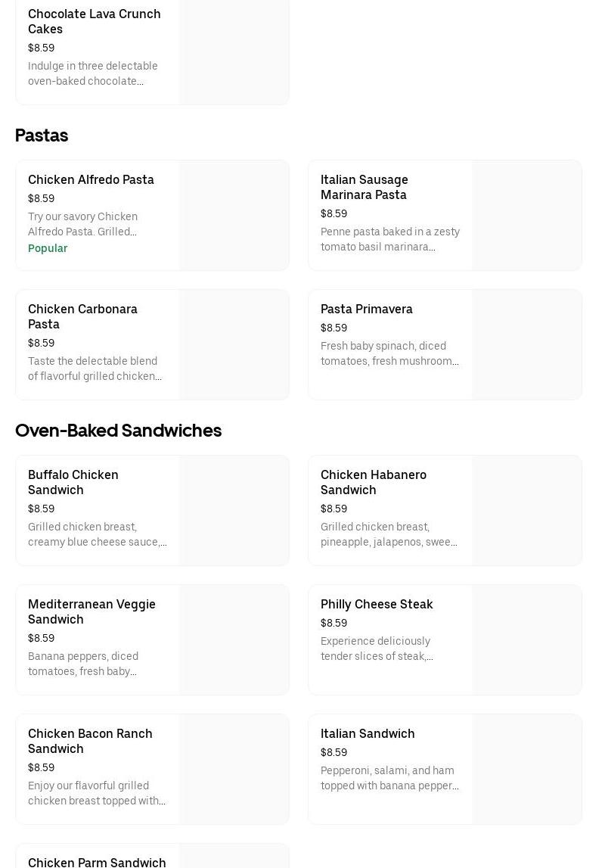Viewport: 608px width, 868px height.
Task: Open Italian Sausage Marinara Pasta item
Action: pyautogui.click(x=364, y=187)
